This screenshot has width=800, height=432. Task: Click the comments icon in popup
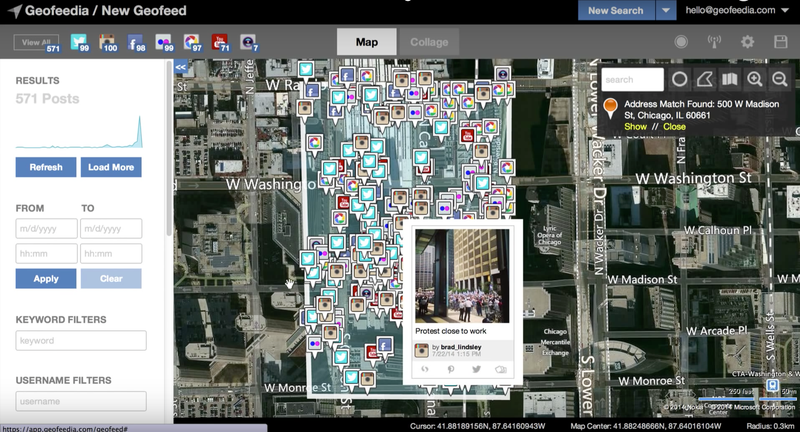(x=501, y=369)
